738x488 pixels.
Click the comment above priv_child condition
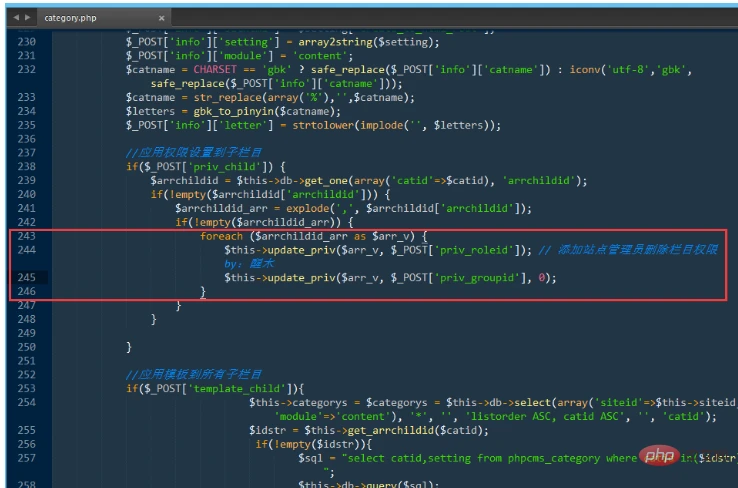pyautogui.click(x=193, y=152)
